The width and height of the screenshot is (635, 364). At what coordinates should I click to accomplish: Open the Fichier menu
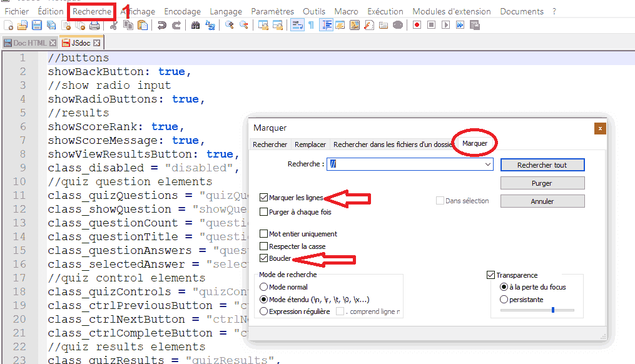[x=17, y=11]
